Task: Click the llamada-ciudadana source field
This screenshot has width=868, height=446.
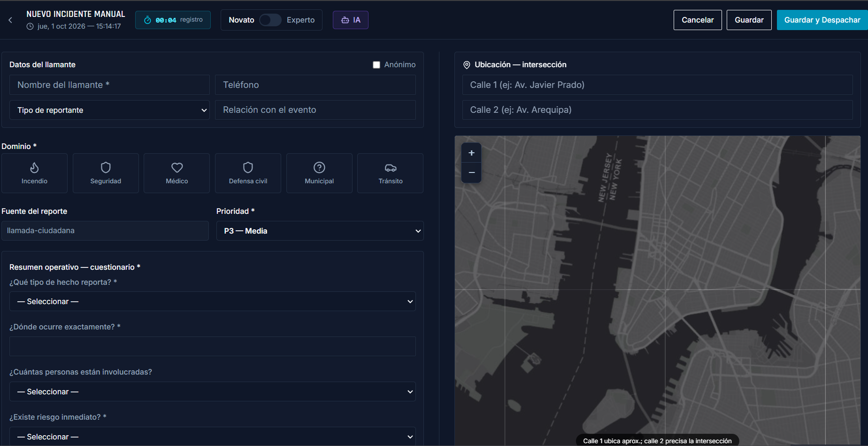Action: [105, 231]
